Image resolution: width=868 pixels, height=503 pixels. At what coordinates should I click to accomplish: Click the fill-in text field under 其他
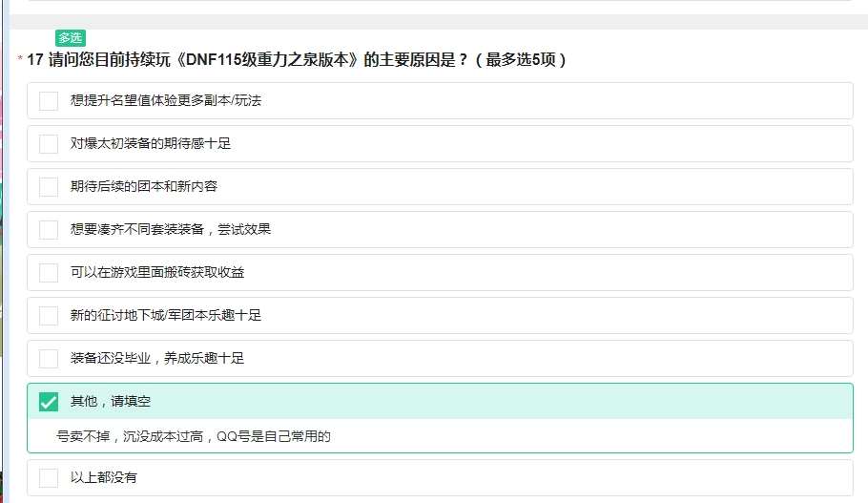click(440, 436)
